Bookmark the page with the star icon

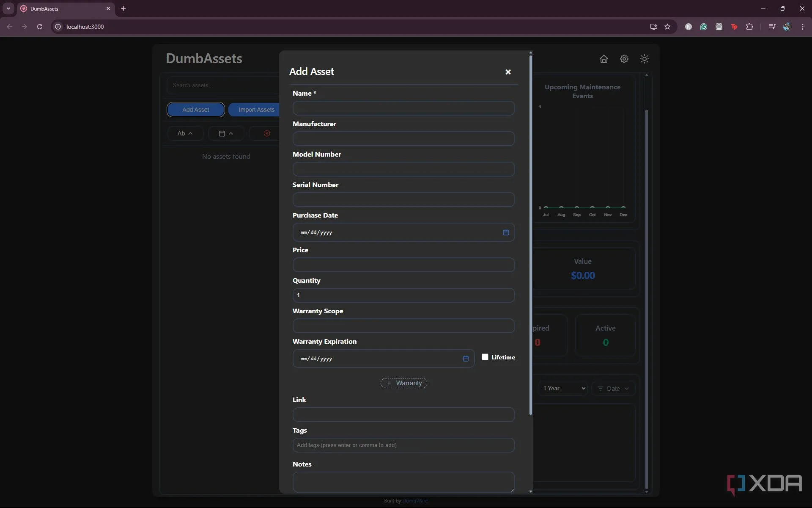point(667,27)
